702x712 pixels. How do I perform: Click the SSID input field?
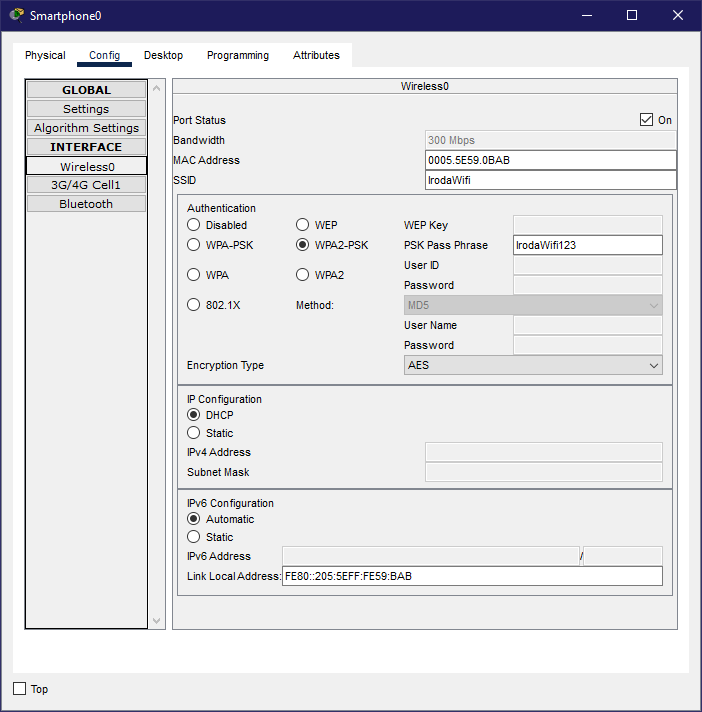[x=550, y=180]
